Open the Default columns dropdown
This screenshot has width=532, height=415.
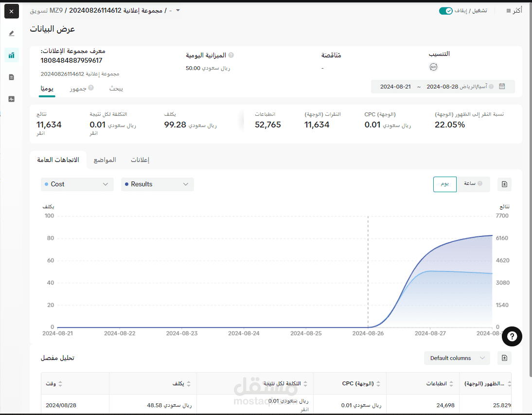(x=457, y=358)
